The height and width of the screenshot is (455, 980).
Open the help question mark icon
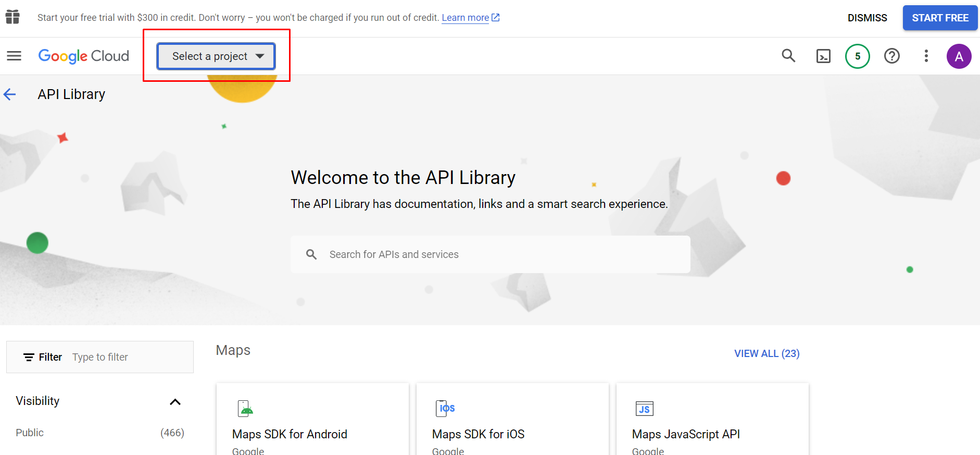(891, 56)
